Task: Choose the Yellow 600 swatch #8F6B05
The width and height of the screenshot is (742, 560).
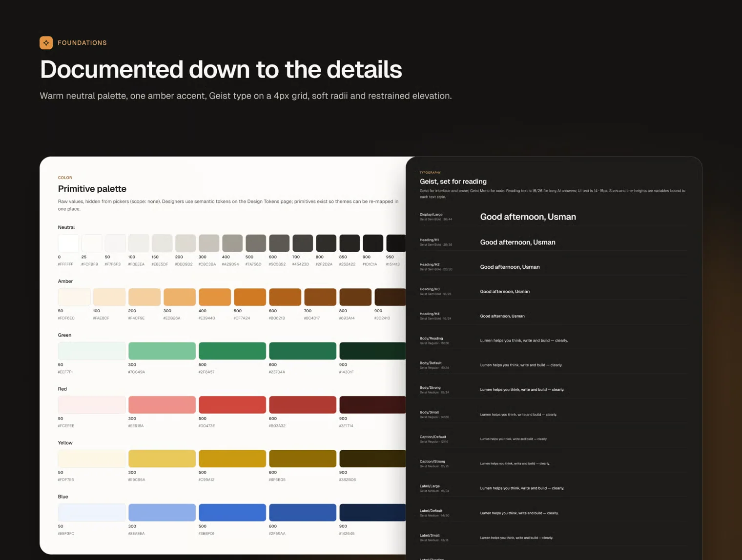Action: (303, 459)
